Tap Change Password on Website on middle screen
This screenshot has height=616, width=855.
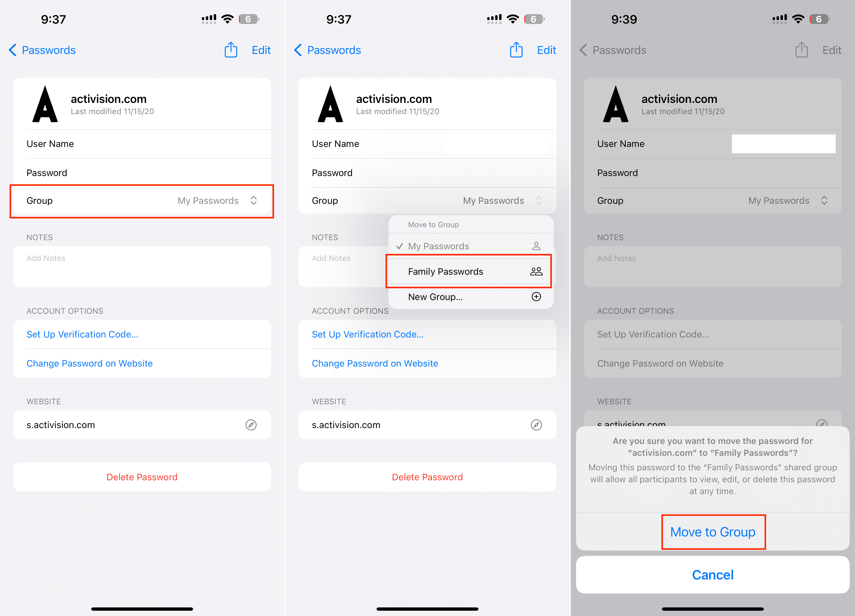375,364
